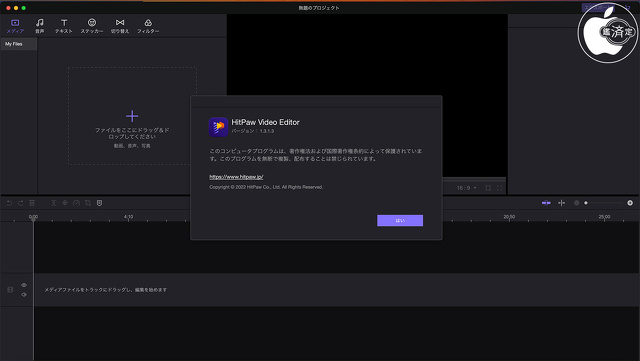Click the split clip scissors icon
Screen dimensions: 640x361
pos(53,203)
